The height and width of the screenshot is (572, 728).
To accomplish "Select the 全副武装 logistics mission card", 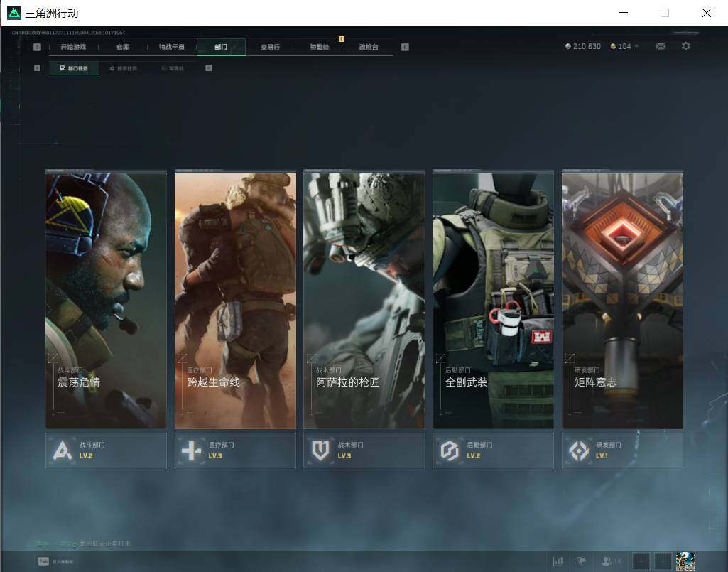I will [x=493, y=300].
